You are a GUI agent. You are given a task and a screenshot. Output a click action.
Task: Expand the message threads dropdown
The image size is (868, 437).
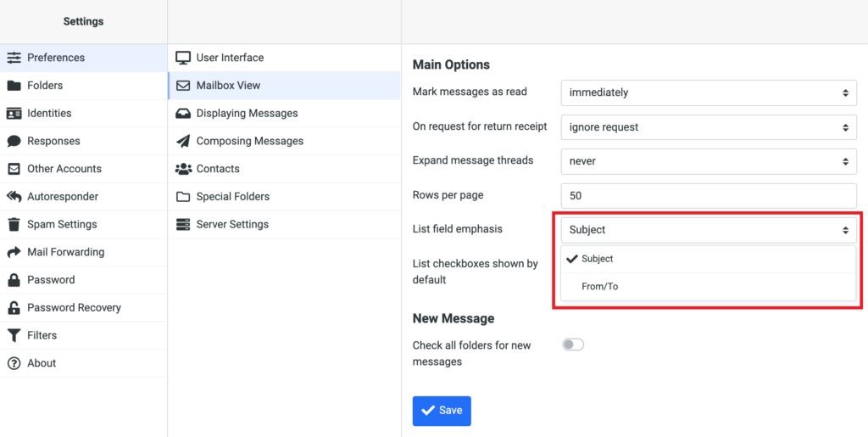(x=709, y=160)
